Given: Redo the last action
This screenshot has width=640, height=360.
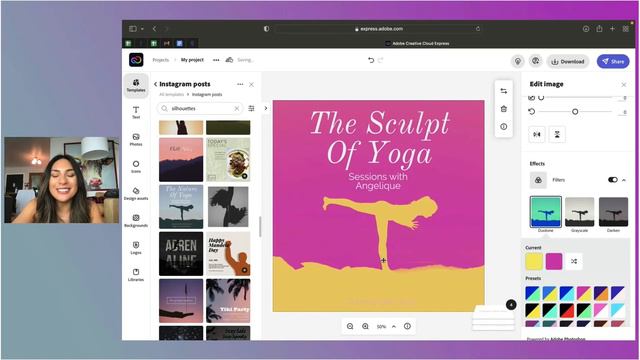Looking at the screenshot, I should (x=380, y=60).
